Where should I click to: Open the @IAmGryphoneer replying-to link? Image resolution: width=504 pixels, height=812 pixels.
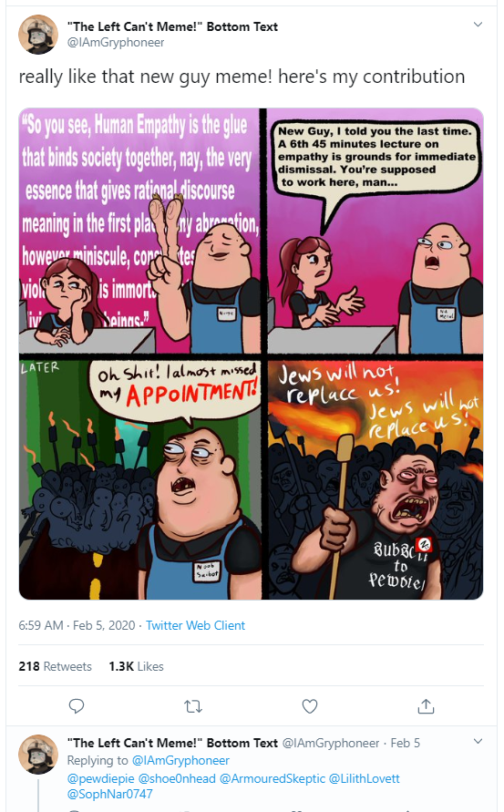click(180, 760)
